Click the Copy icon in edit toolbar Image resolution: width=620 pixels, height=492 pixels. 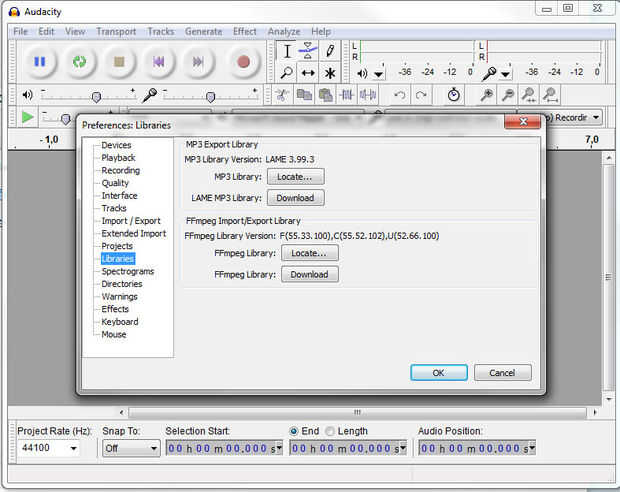[304, 95]
